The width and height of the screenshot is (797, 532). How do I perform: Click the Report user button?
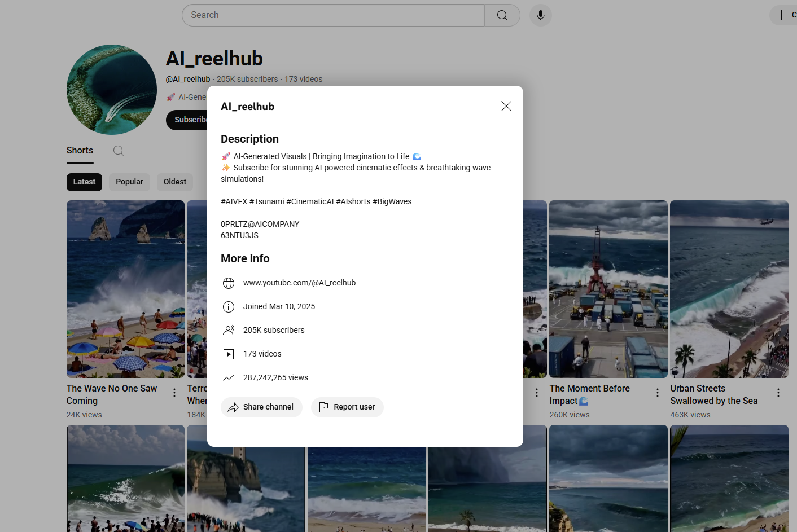[347, 407]
